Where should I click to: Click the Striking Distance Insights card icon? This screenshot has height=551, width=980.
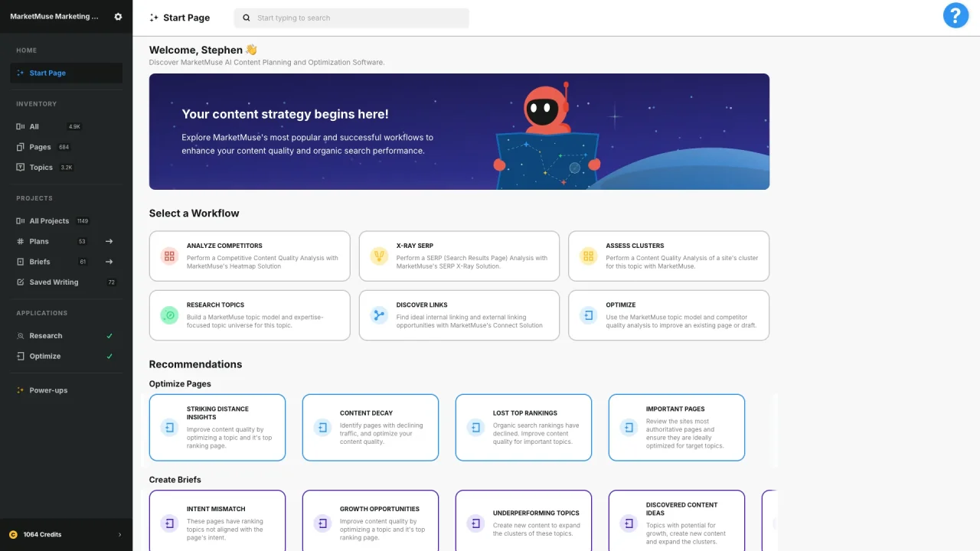[169, 428]
